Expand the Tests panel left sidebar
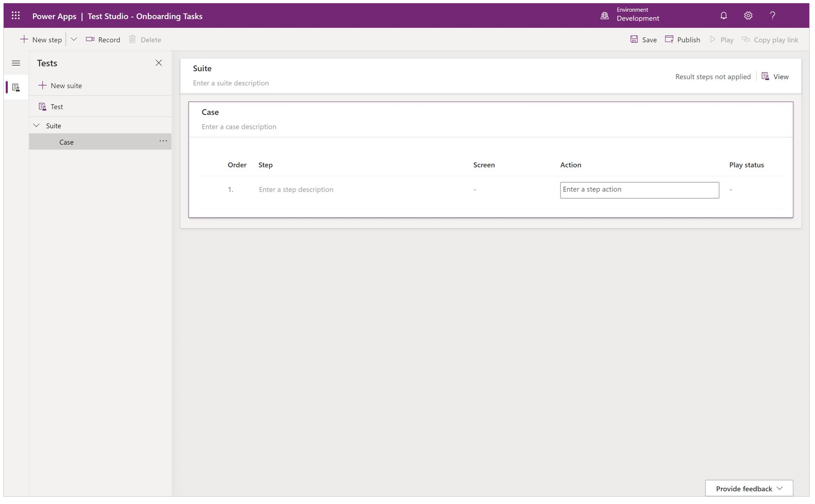 [16, 62]
